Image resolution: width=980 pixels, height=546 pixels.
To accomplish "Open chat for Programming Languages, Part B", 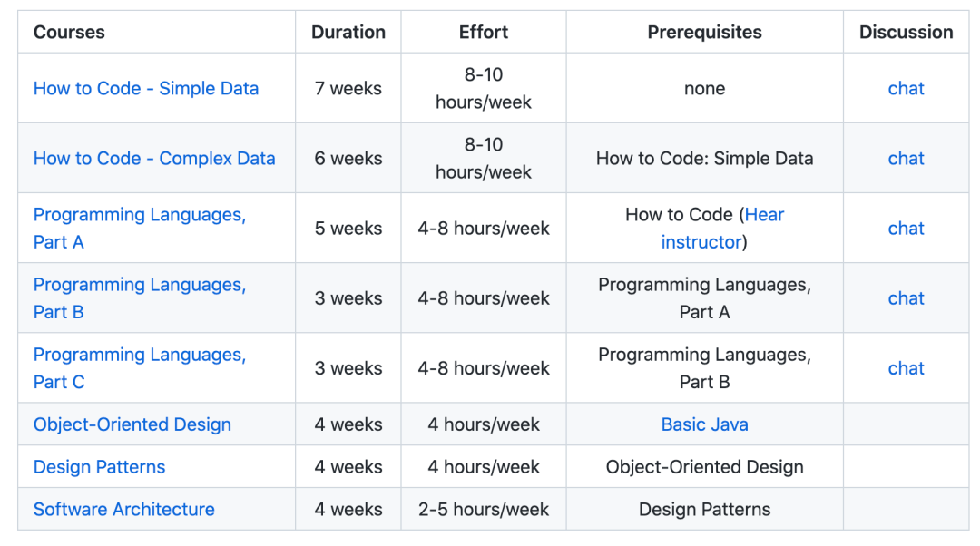I will point(906,298).
